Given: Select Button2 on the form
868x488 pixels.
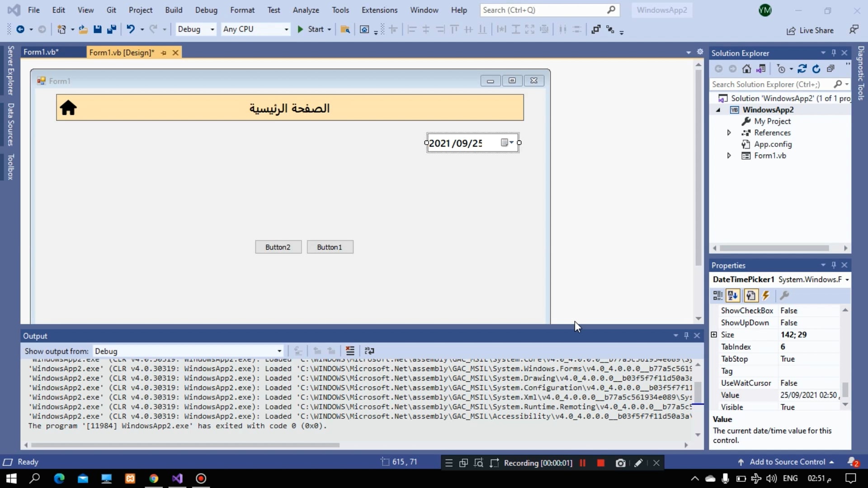Looking at the screenshot, I should (x=278, y=247).
